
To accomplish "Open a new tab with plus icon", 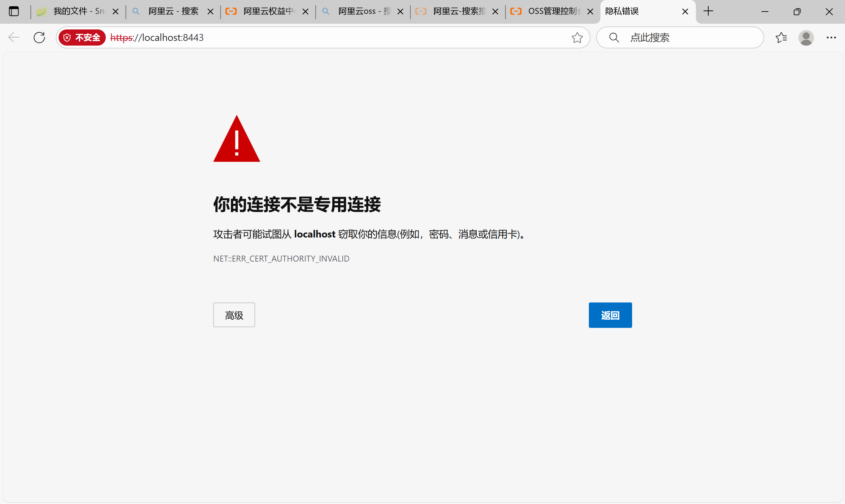I will tap(708, 12).
